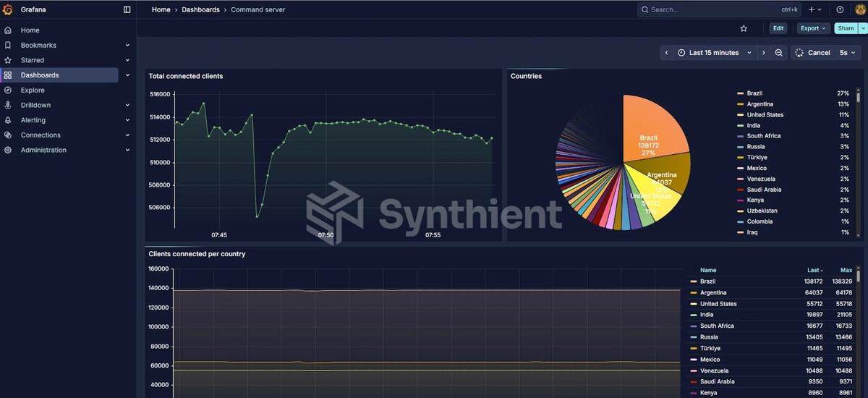
Task: Open the user profile avatar
Action: (x=860, y=9)
